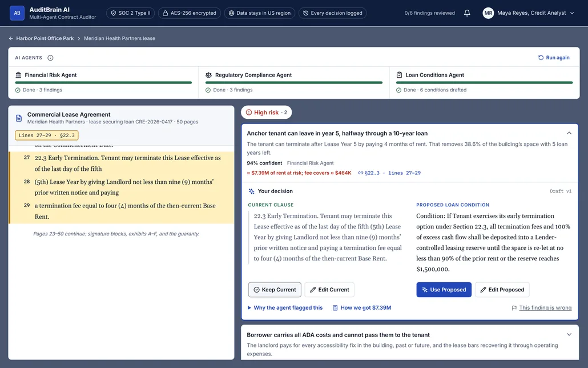Click the High risk · 2 filter pill
This screenshot has width=588, height=368.
266,112
